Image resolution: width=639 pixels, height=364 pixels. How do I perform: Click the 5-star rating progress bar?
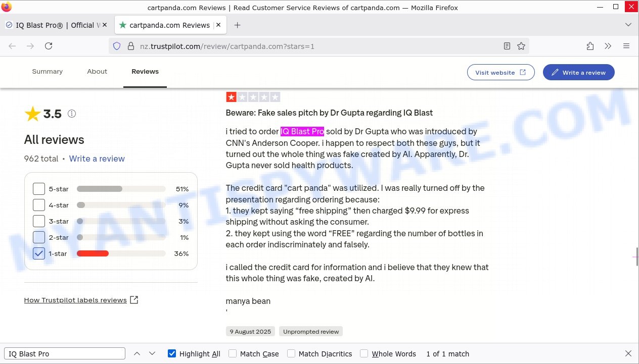tap(121, 189)
